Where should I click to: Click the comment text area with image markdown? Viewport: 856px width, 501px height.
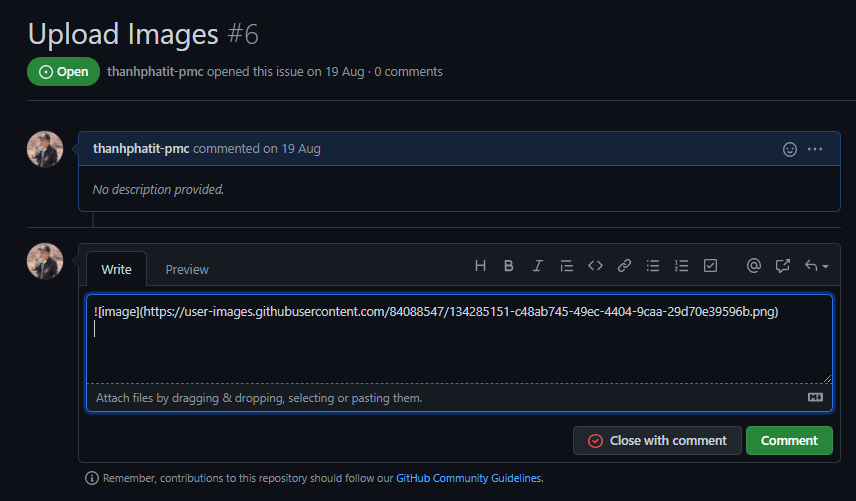click(459, 339)
